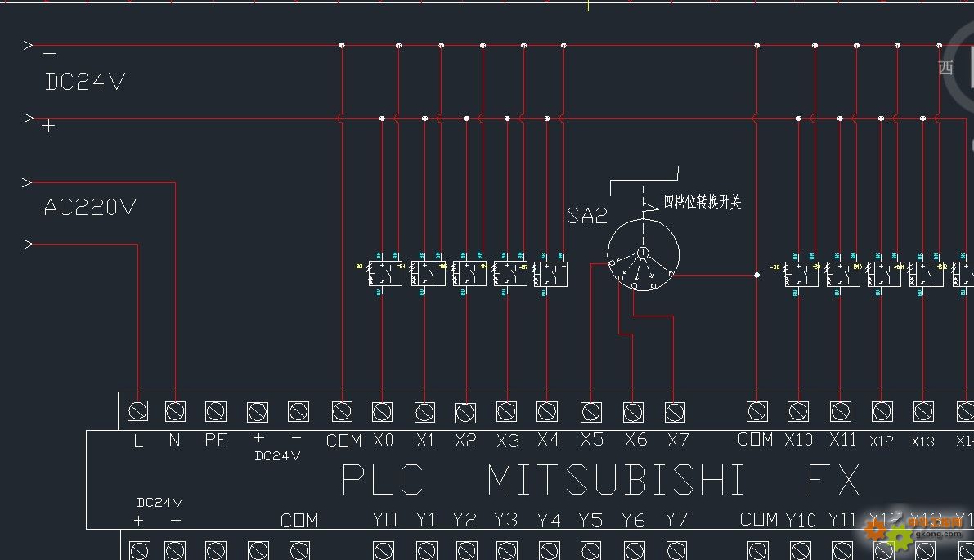Click the X12 input label
This screenshot has width=974, height=560.
(x=882, y=441)
